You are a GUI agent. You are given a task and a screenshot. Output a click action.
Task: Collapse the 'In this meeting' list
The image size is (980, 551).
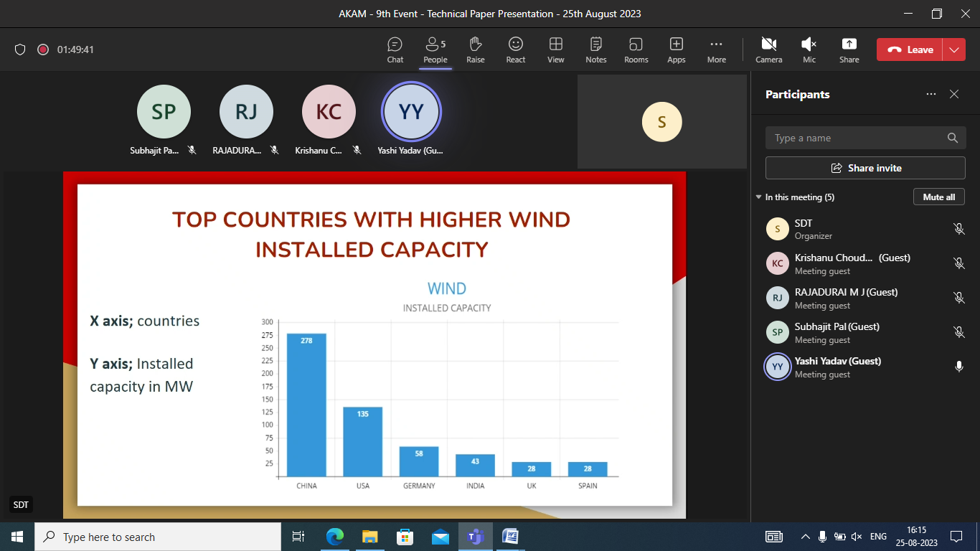[x=758, y=197]
